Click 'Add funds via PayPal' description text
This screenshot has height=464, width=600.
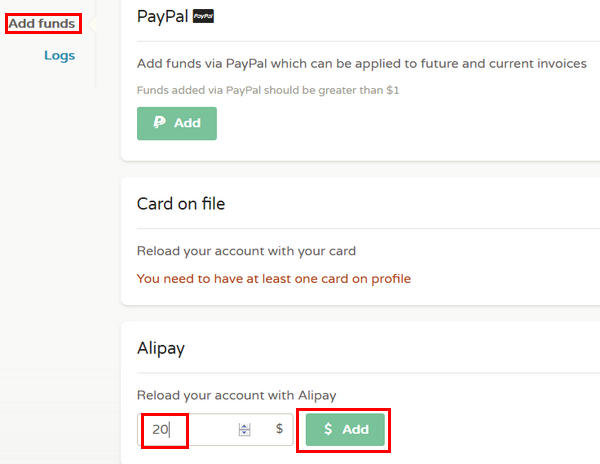(361, 64)
